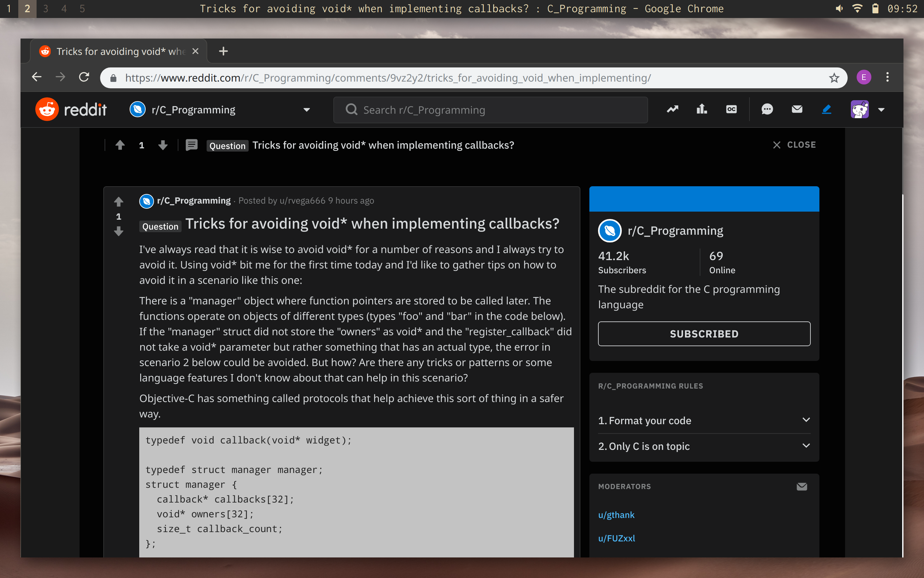This screenshot has height=578, width=924.
Task: Downvote the post in the sticky title bar
Action: coord(163,145)
